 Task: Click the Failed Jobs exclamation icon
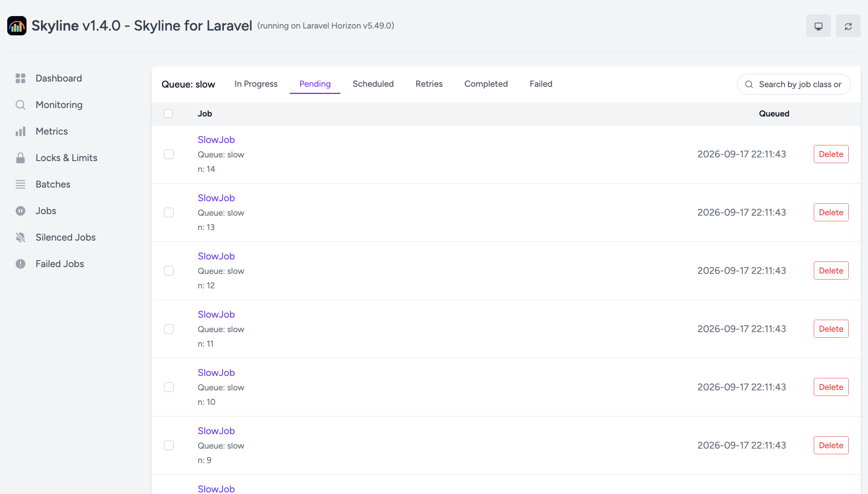(x=20, y=264)
